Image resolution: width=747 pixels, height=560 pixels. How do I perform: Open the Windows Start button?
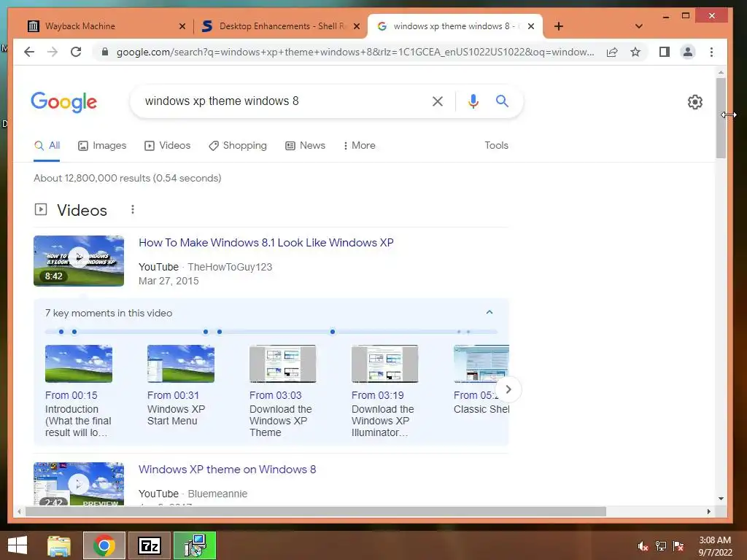[x=18, y=545]
